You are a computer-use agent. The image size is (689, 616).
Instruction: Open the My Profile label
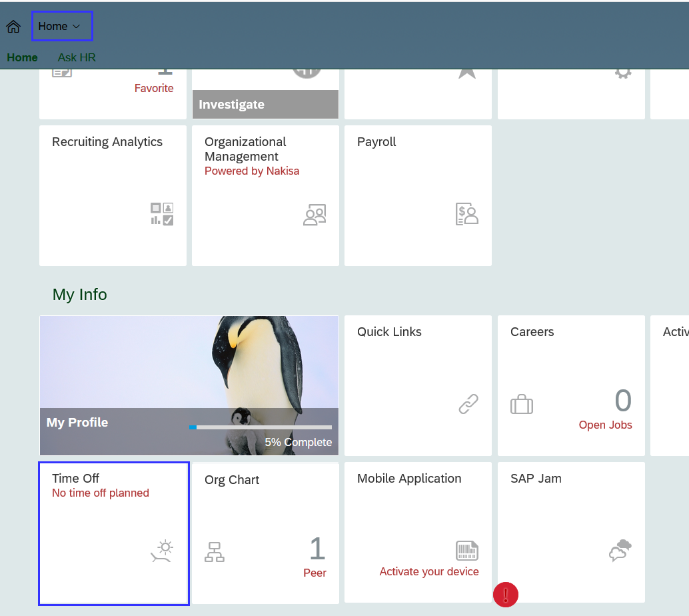pos(77,422)
